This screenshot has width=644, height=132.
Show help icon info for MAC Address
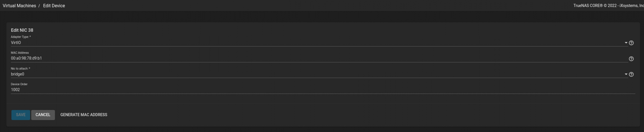point(631,59)
